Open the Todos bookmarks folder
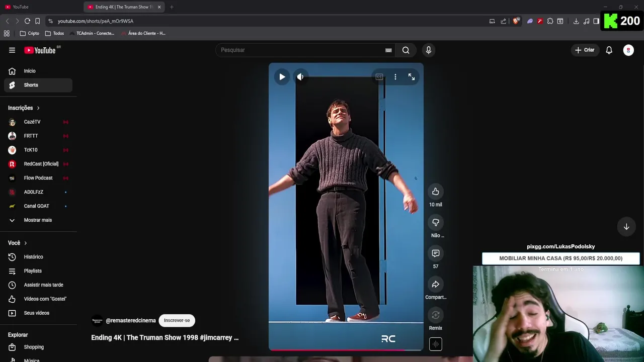 (x=54, y=33)
